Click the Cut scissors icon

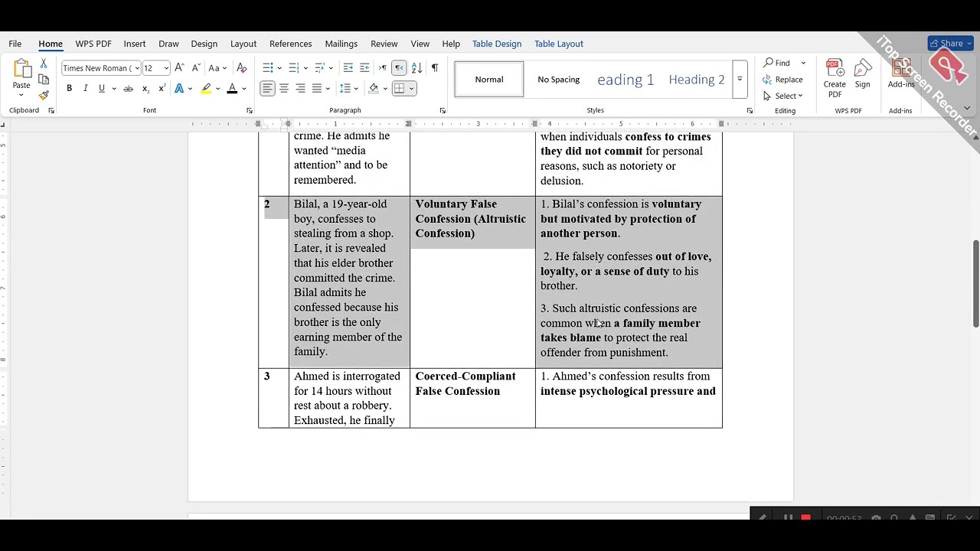(x=44, y=64)
